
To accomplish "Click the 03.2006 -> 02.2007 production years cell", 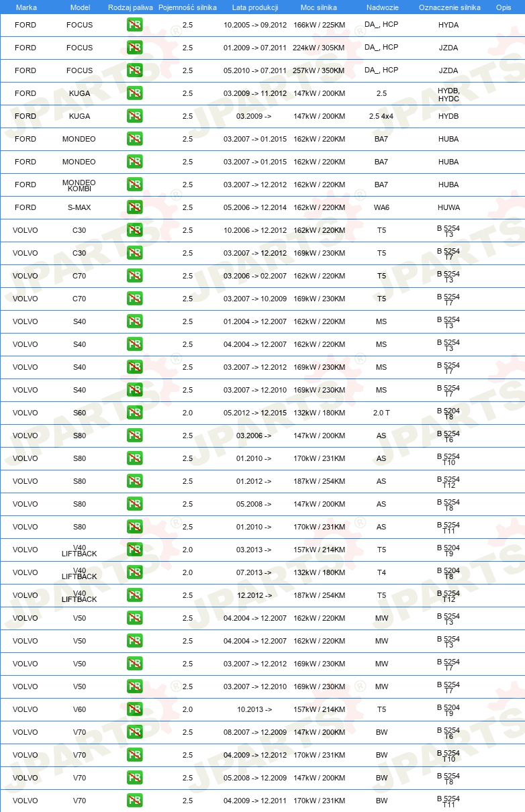I will pos(255,276).
